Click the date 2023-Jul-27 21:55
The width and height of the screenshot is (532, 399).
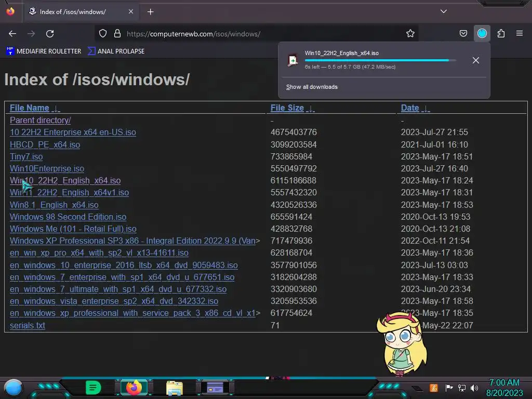pyautogui.click(x=434, y=132)
